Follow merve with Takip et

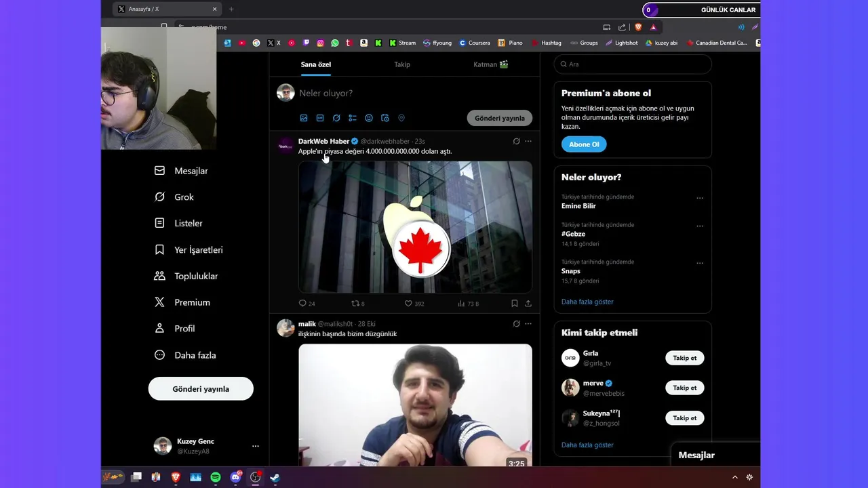tap(685, 388)
